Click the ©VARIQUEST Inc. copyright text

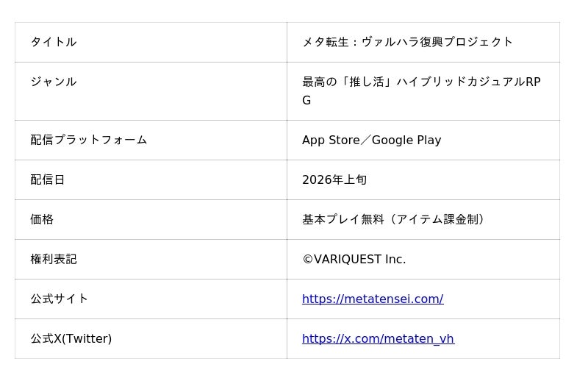(354, 259)
